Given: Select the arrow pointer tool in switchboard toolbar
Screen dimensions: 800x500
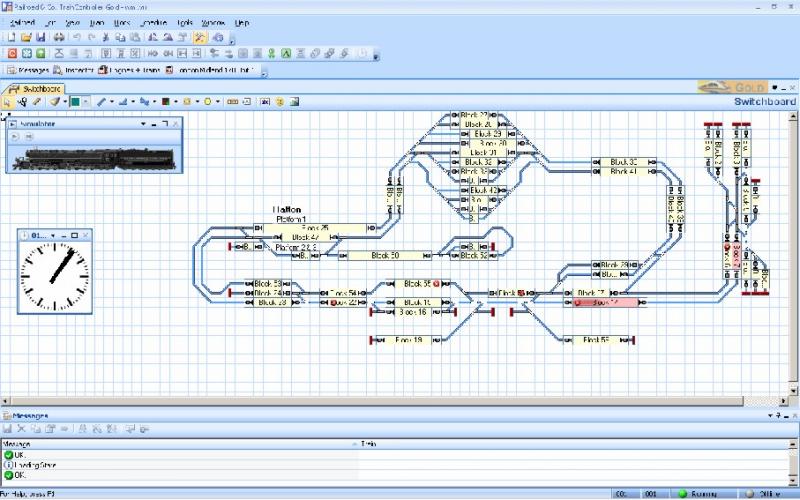Looking at the screenshot, I should pos(8,101).
